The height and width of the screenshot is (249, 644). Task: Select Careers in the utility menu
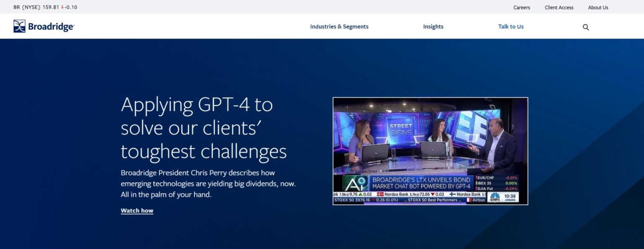[521, 7]
